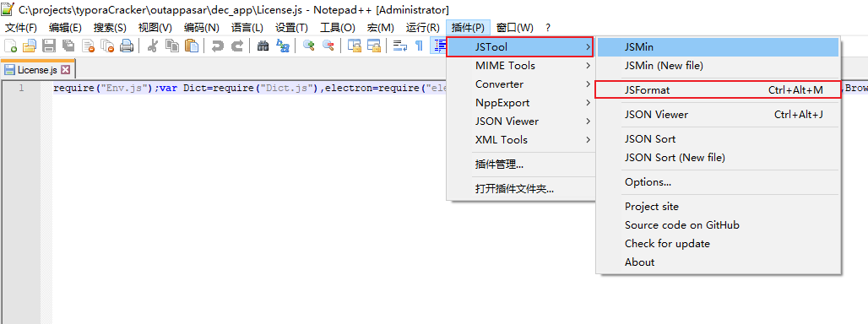Click the require("Env.js") code text
Image resolution: width=868 pixels, height=324 pixels.
[104, 88]
